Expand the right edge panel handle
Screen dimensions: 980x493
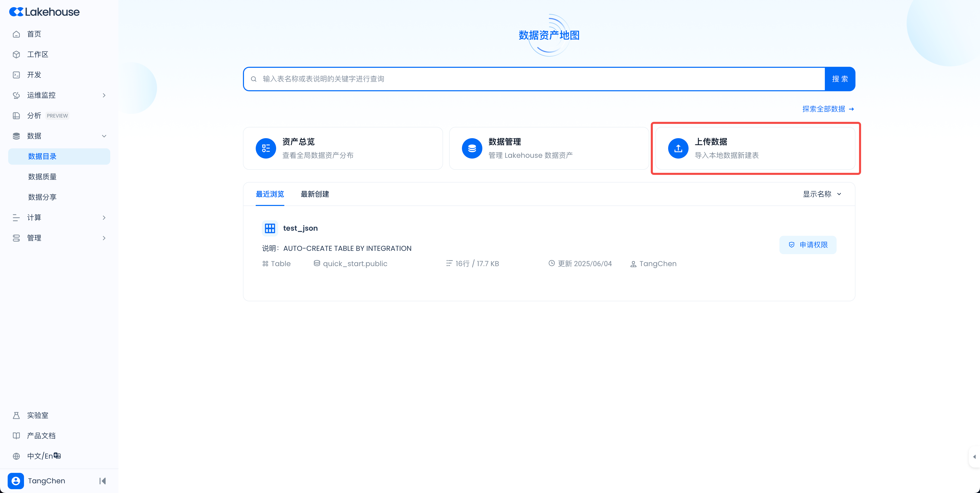[974, 457]
